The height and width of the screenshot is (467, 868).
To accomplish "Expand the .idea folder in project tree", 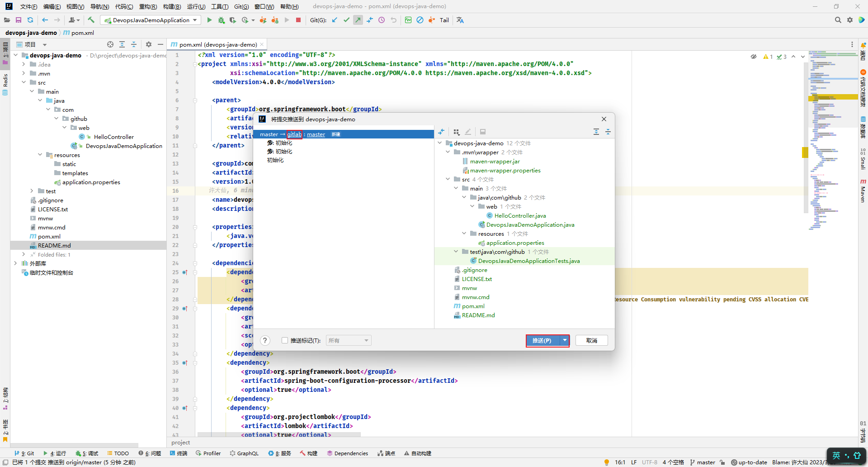I will pos(24,64).
